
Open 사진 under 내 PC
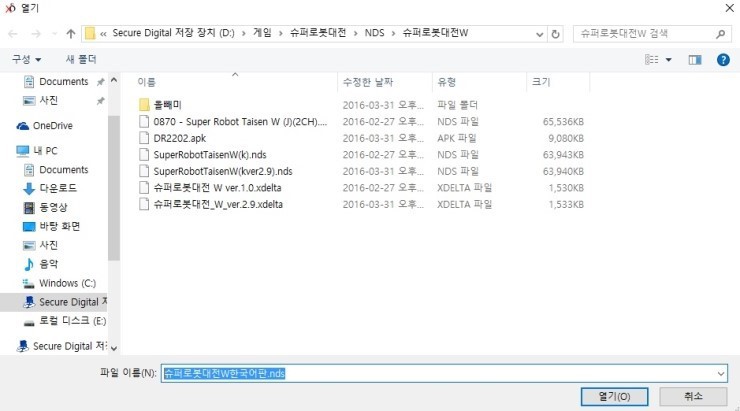[41, 245]
